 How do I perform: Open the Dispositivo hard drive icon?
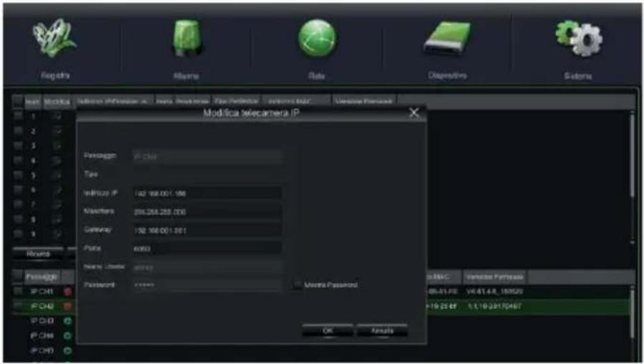447,38
